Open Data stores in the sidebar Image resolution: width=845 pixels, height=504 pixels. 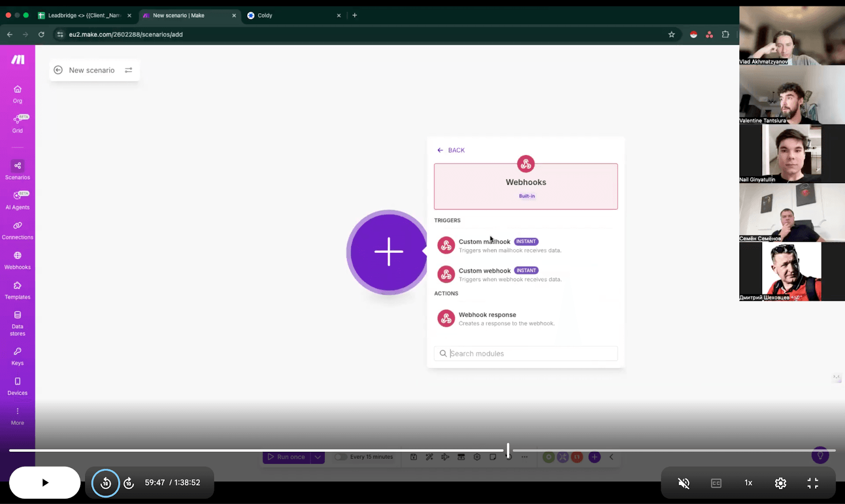click(x=17, y=323)
